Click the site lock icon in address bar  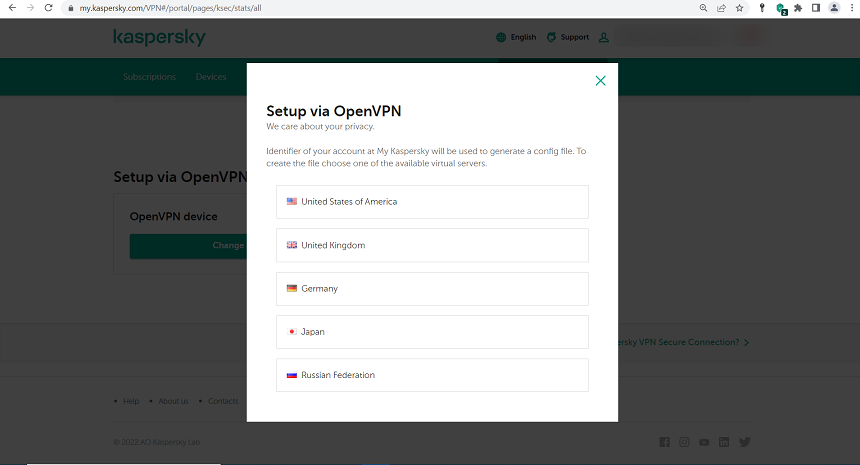70,8
